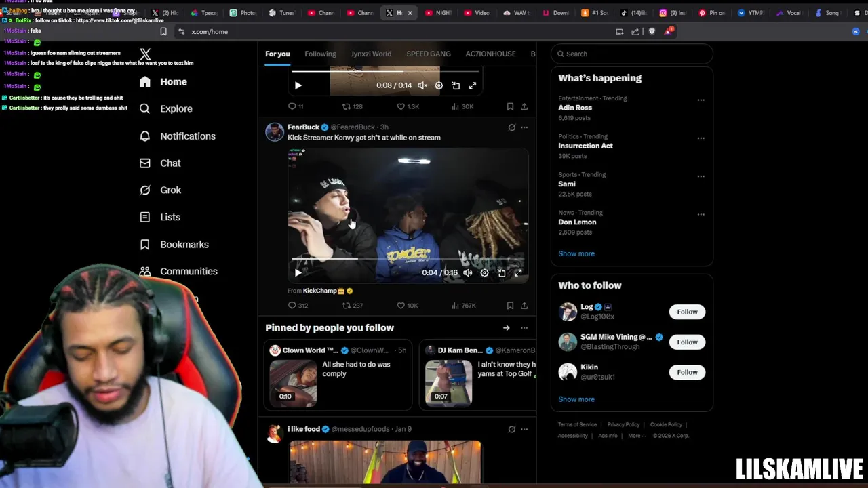Mute the top video at 0:08 / 0:14
868x488 pixels.
pyautogui.click(x=422, y=85)
